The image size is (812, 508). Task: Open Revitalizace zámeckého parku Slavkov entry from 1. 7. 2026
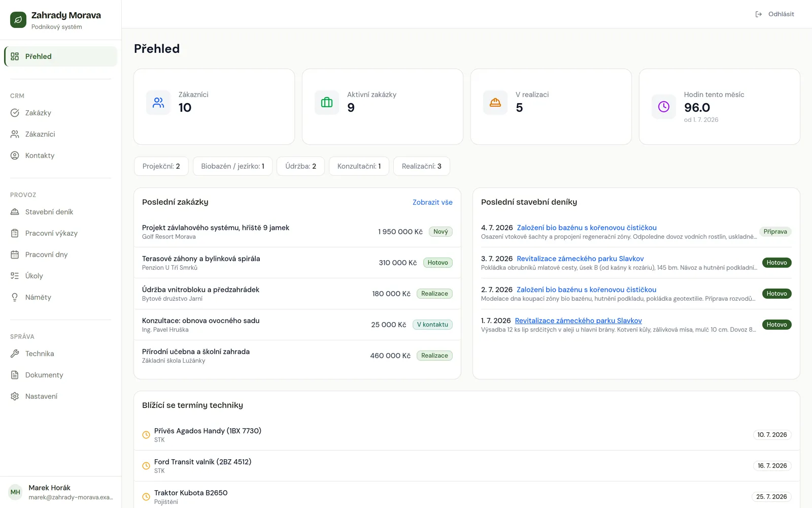tap(578, 321)
